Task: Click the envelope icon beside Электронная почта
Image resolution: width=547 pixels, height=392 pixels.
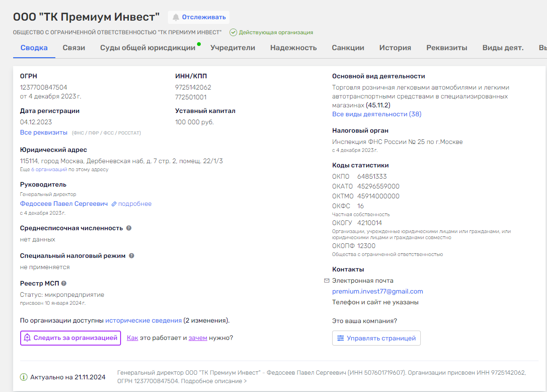Action: [327, 280]
